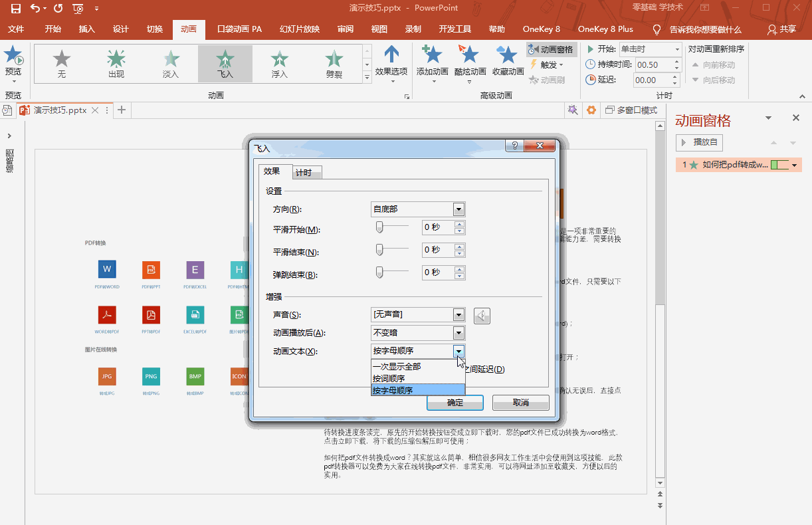Open the OneKey 8 Plus ribbon tab
This screenshot has width=812, height=525.
click(x=605, y=29)
